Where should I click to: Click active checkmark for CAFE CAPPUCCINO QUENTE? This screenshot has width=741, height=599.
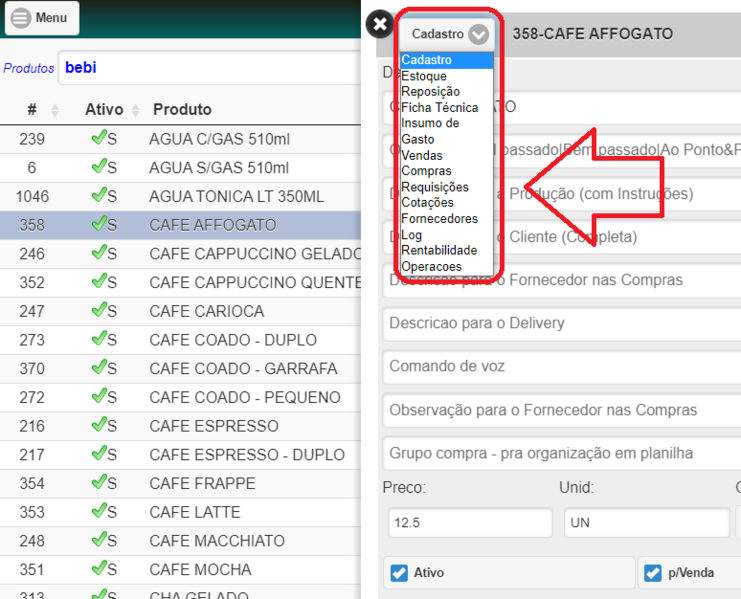click(99, 281)
